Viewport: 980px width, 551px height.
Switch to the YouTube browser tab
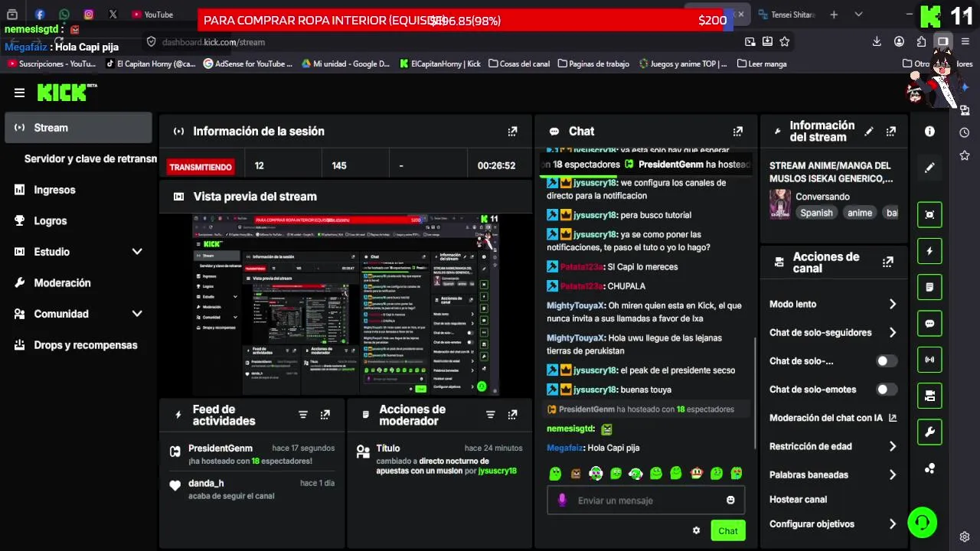(x=153, y=14)
